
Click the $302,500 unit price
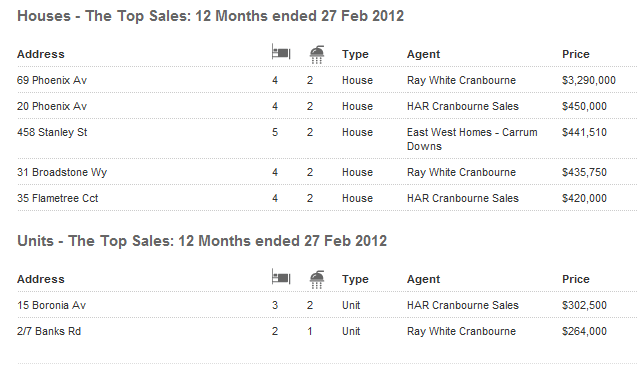click(x=584, y=305)
